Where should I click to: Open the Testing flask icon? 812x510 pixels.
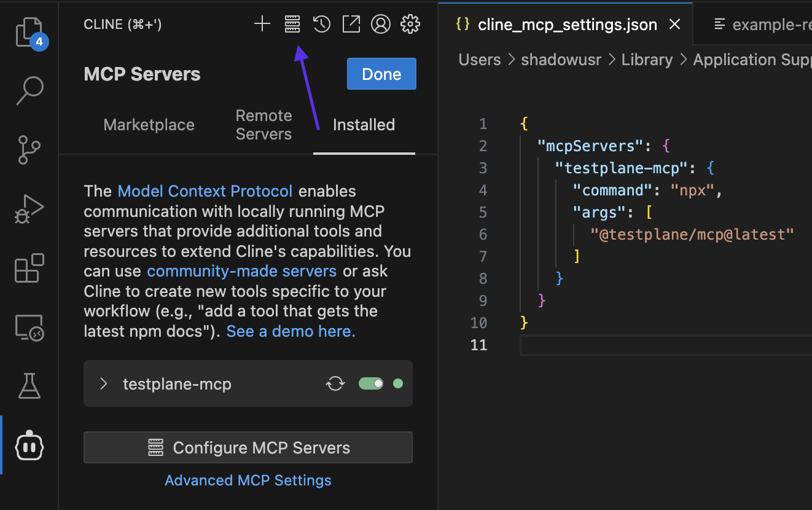(x=29, y=386)
